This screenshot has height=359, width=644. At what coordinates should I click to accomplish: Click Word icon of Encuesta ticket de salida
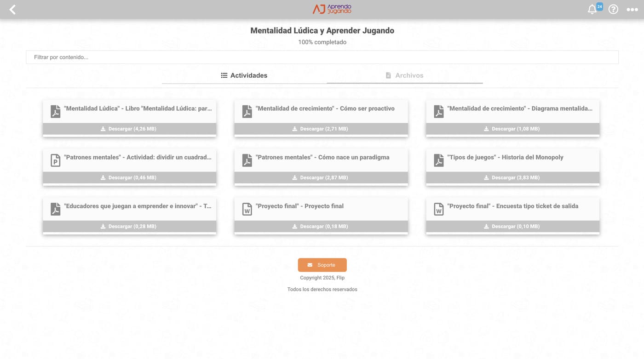[x=439, y=209]
